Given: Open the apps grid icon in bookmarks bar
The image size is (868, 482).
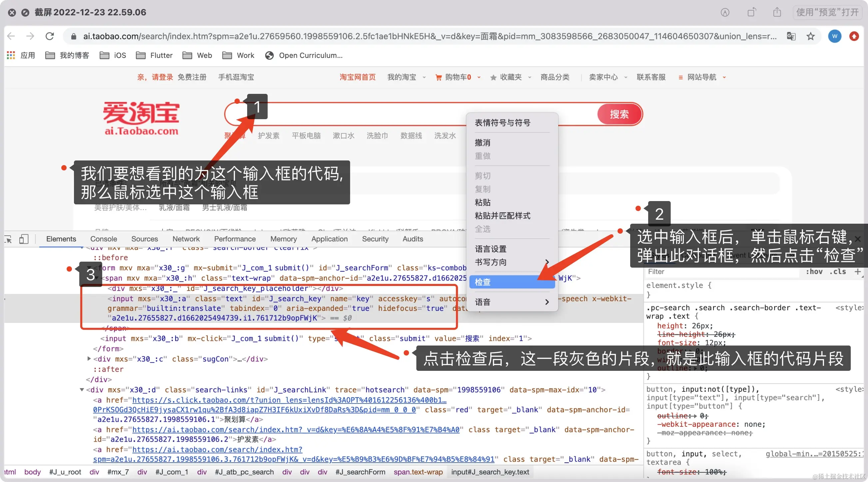Looking at the screenshot, I should pos(11,55).
